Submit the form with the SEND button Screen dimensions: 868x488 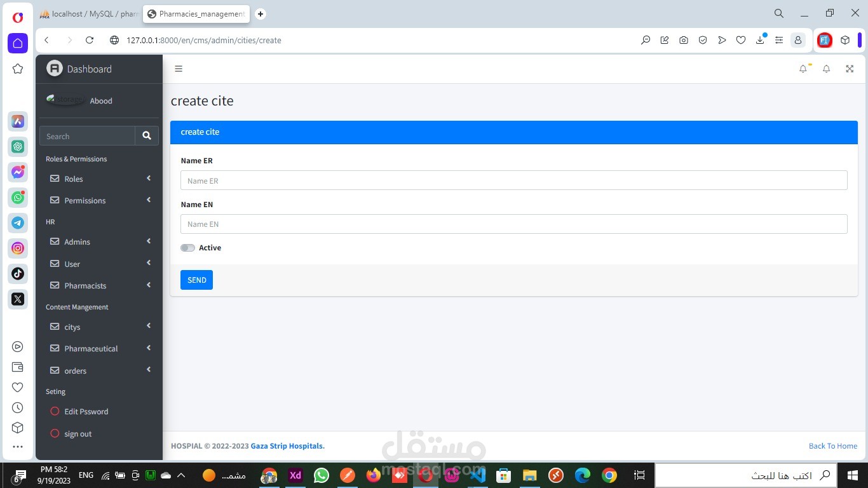196,280
